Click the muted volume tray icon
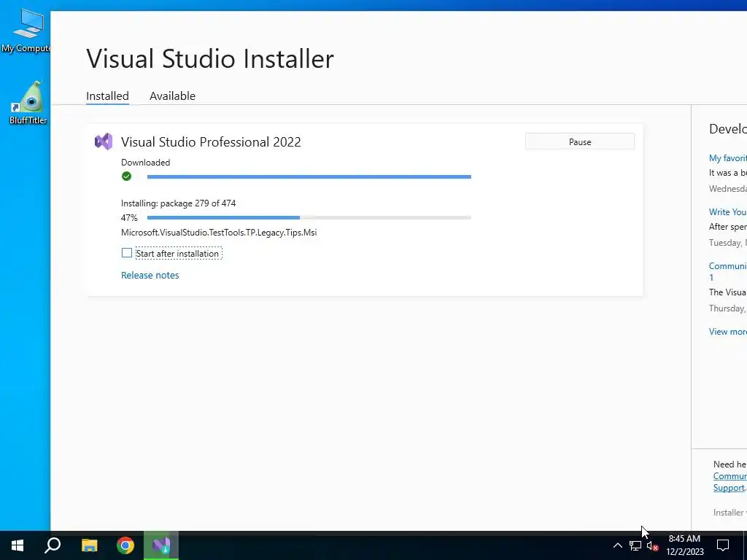This screenshot has height=560, width=747. click(652, 546)
